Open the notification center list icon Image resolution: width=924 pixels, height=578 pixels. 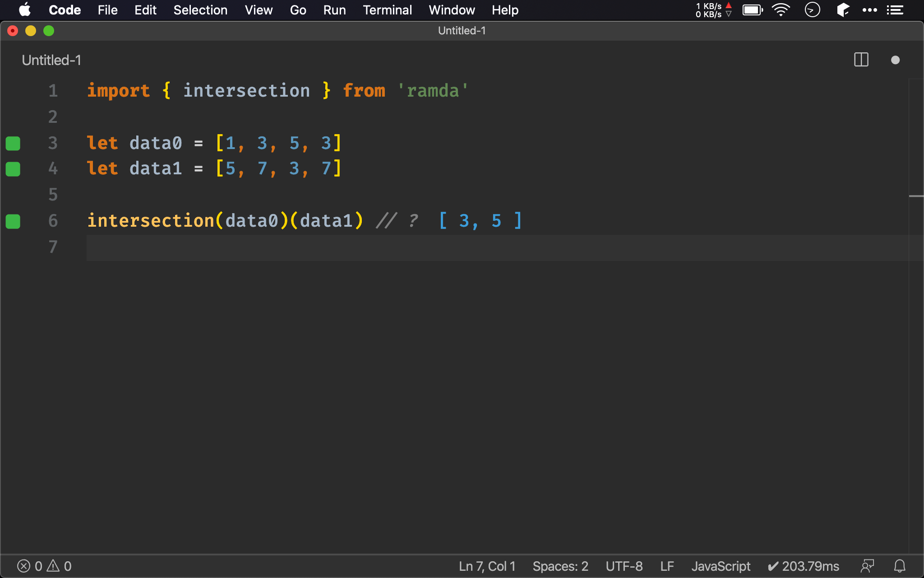pos(895,10)
